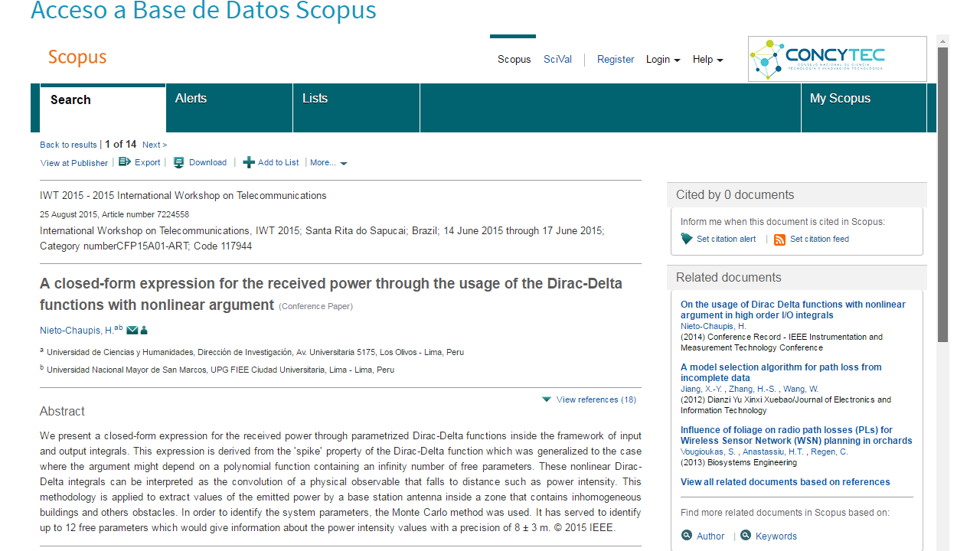Click the Register link

click(616, 60)
